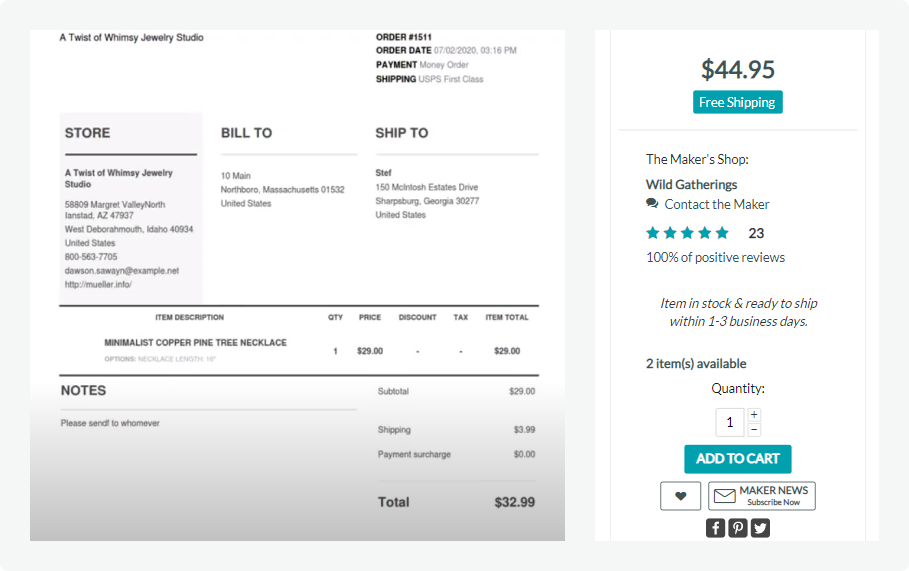The width and height of the screenshot is (909, 571).
Task: Share product on Facebook
Action: [x=715, y=528]
